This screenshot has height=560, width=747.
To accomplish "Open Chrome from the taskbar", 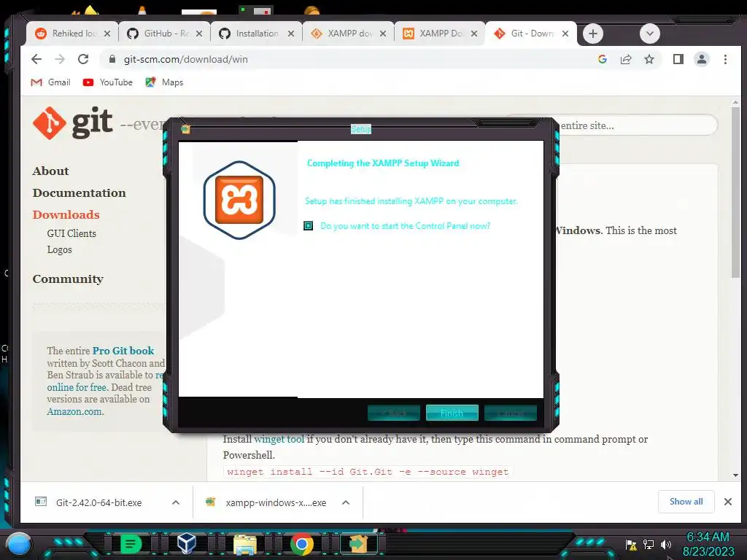I will click(301, 544).
